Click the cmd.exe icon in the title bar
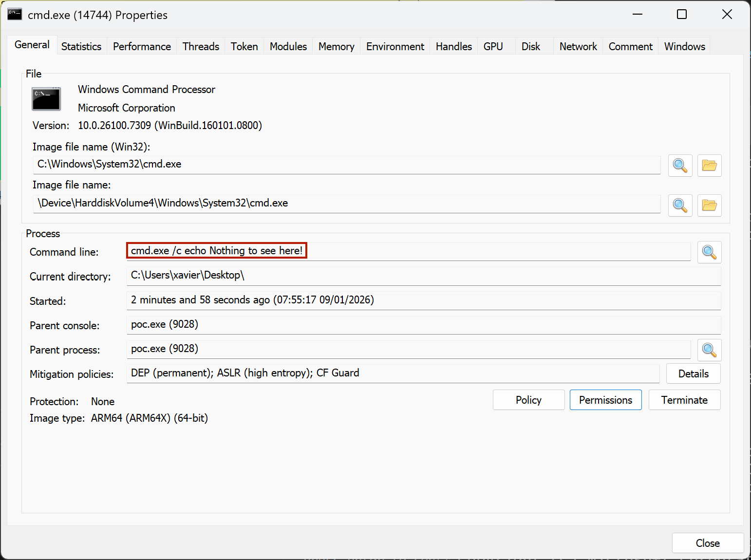This screenshot has width=751, height=560. 15,14
